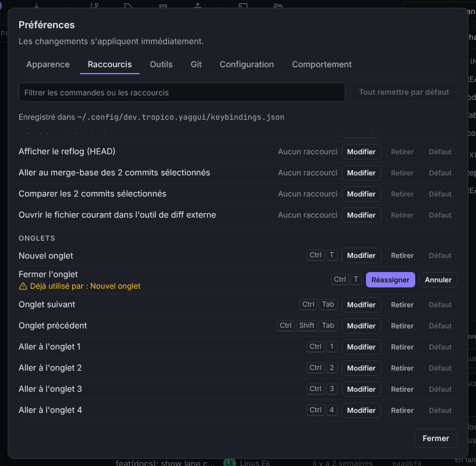476x466 pixels.
Task: Click the warning icon beside Déjà utilisé par
Action: [x=23, y=286]
